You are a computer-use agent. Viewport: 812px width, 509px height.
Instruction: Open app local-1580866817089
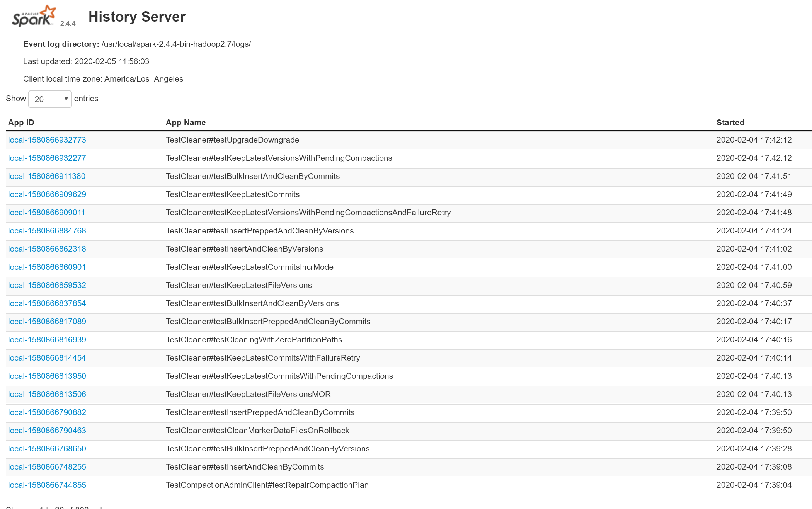(47, 322)
